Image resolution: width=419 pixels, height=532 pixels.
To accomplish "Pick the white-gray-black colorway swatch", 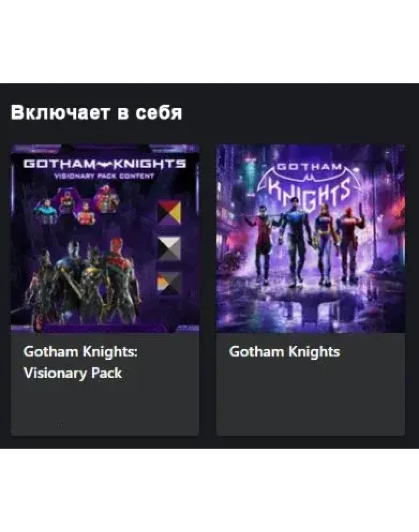I will click(x=169, y=249).
